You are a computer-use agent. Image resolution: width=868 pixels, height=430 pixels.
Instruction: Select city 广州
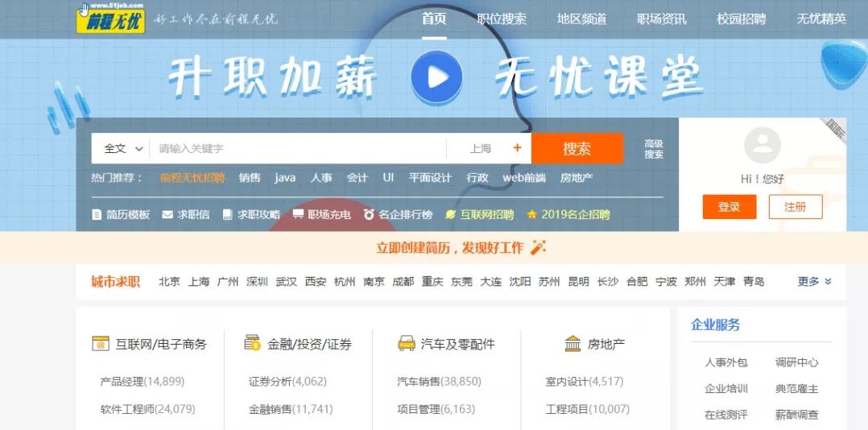pos(228,282)
